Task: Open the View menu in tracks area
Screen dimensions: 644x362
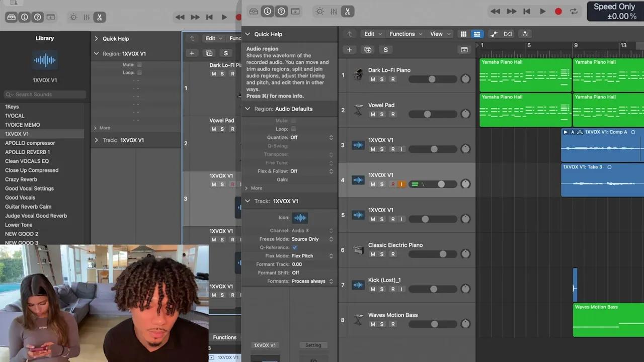Action: click(x=440, y=34)
